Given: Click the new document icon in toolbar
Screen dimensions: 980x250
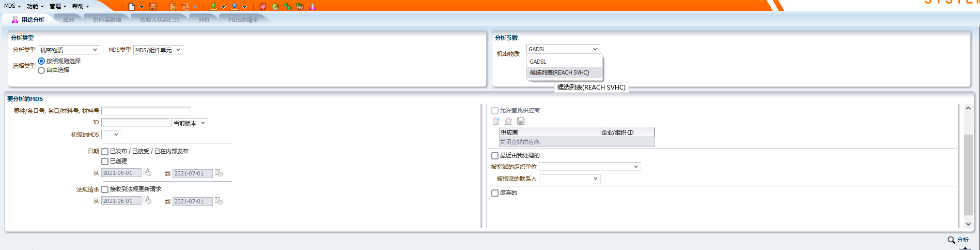Looking at the screenshot, I should 132,7.
